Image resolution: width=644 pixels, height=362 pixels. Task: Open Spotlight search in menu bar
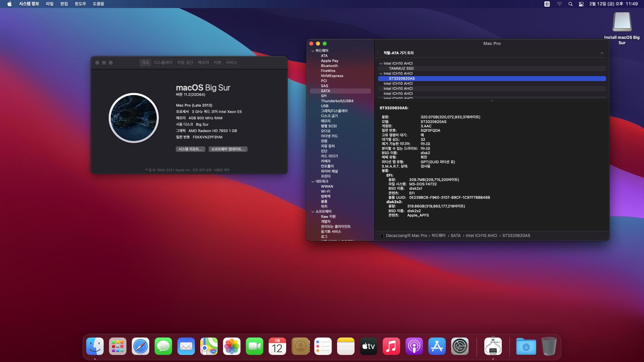[x=570, y=4]
